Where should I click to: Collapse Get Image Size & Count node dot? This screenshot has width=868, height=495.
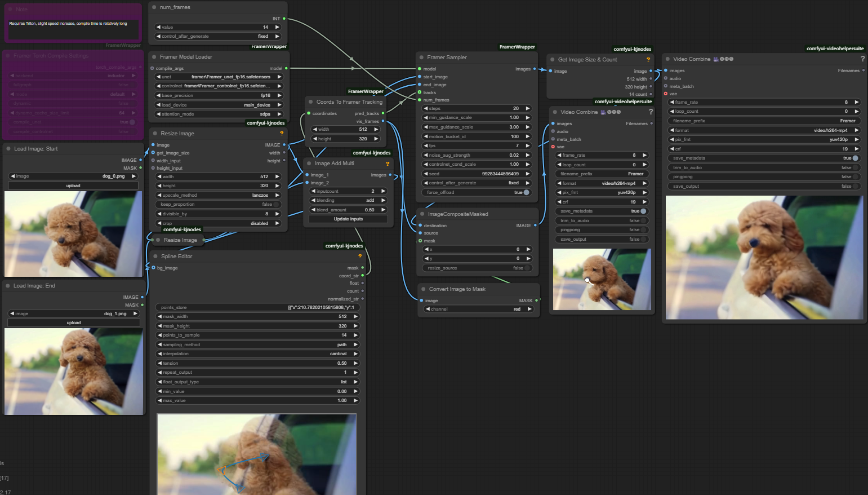(553, 60)
